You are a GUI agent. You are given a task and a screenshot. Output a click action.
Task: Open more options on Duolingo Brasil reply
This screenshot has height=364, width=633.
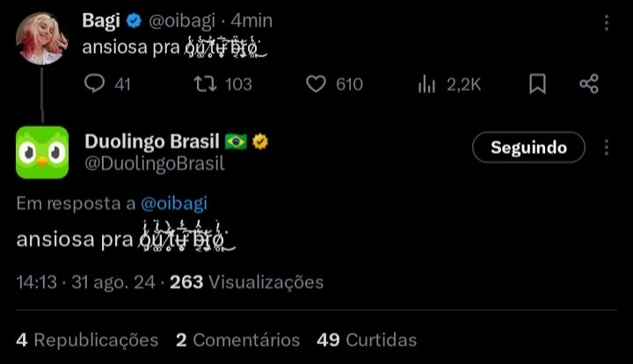click(x=607, y=148)
